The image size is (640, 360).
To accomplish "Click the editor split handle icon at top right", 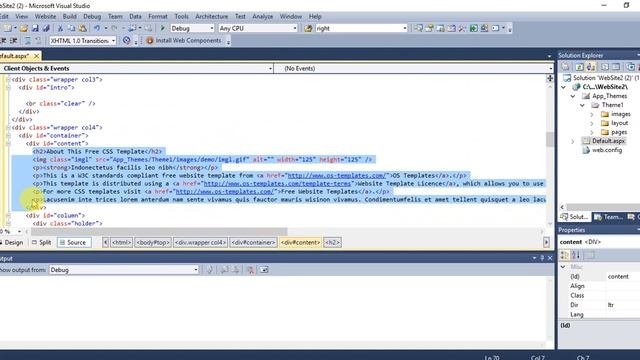I will 550,78.
